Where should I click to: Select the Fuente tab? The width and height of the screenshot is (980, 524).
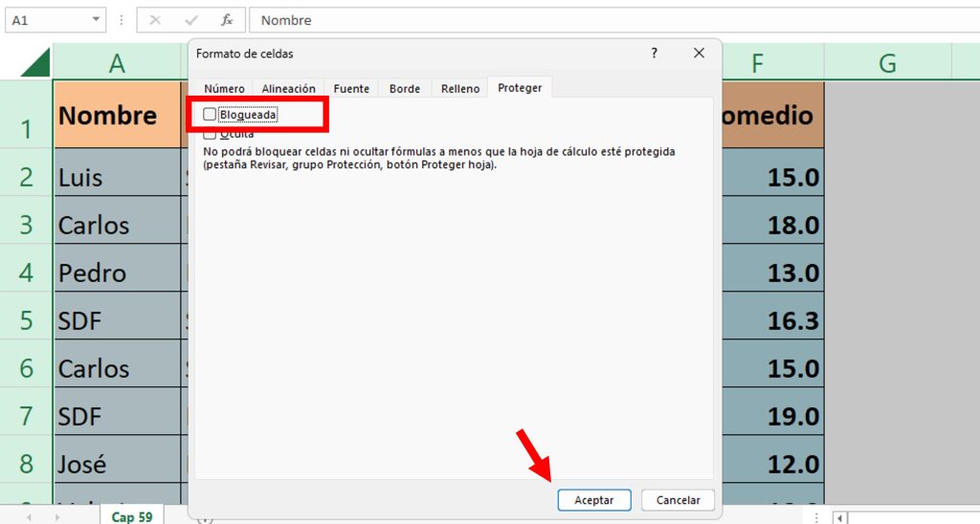(351, 88)
